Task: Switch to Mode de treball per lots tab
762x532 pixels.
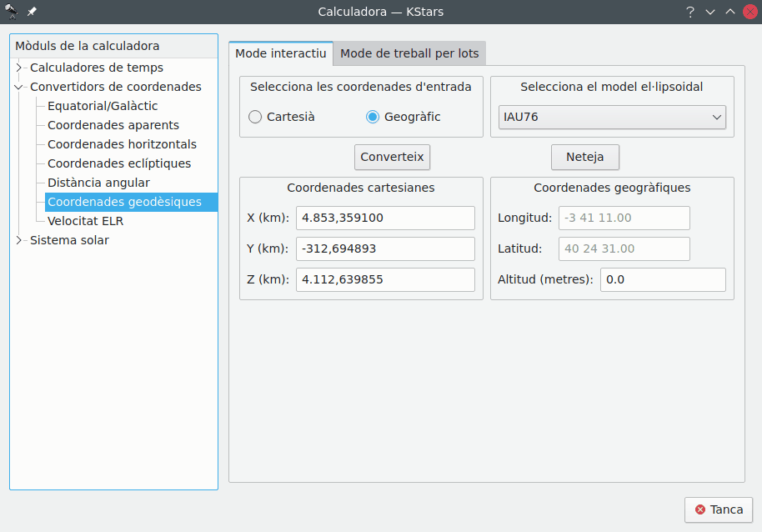Action: (x=409, y=53)
